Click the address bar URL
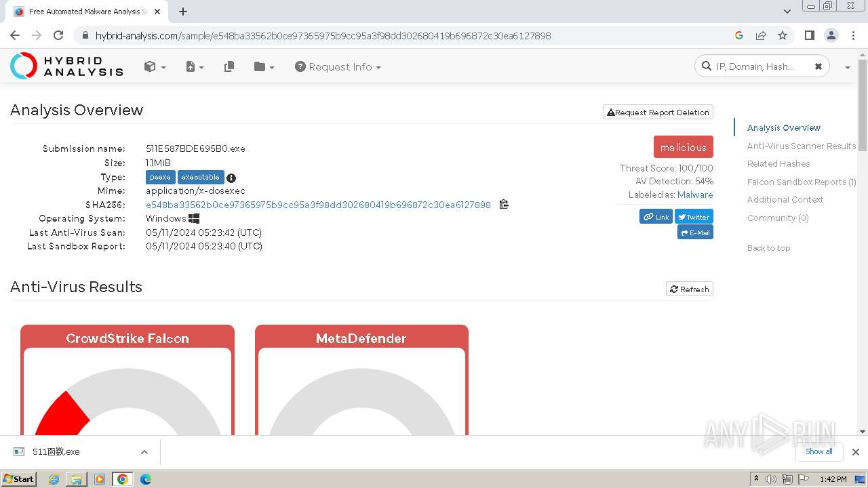Viewport: 868px width, 488px height. 323,36
